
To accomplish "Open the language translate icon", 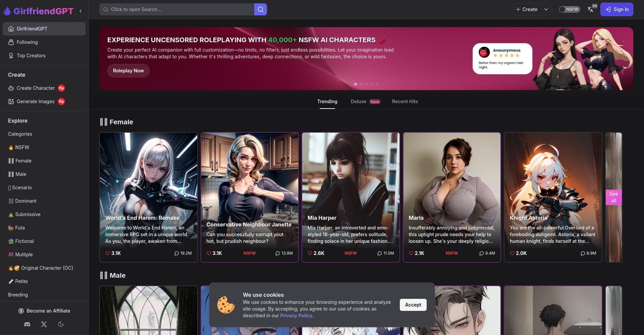I will (x=591, y=9).
